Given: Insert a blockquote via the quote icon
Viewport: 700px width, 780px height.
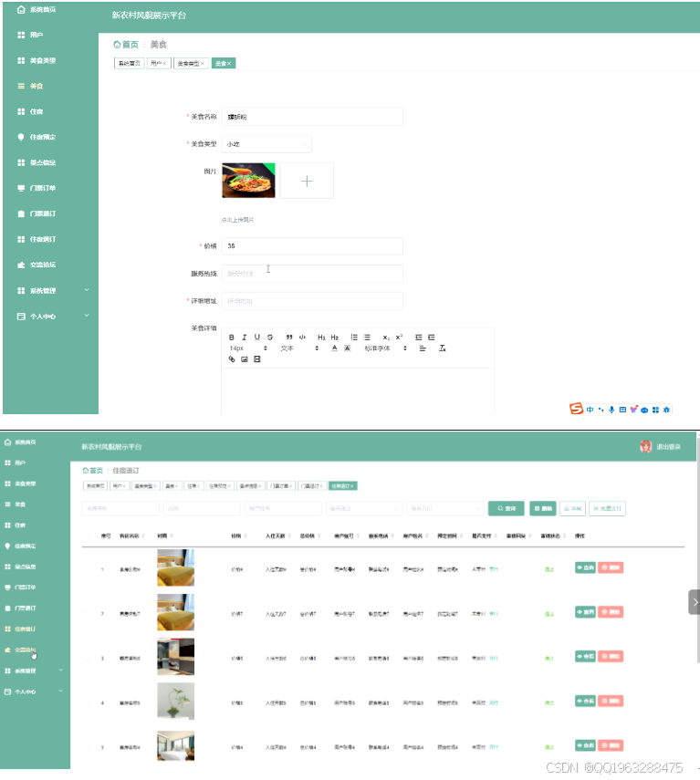Looking at the screenshot, I should [289, 338].
